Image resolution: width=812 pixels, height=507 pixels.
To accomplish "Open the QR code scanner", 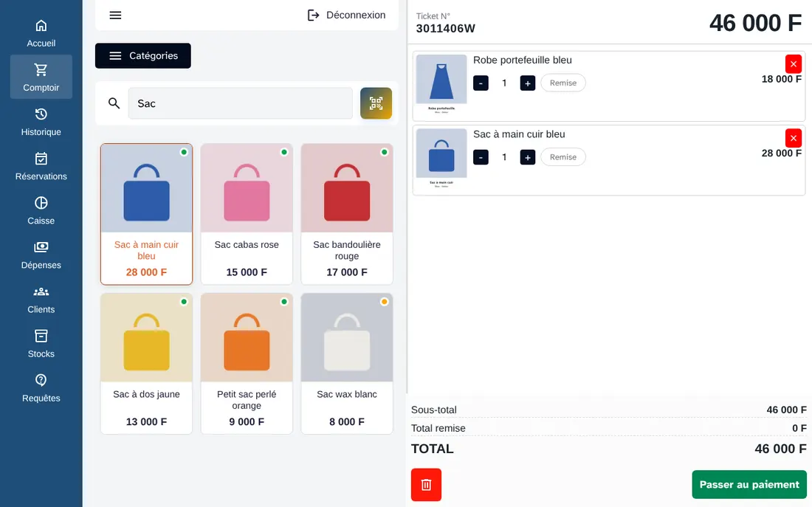I will [x=376, y=103].
